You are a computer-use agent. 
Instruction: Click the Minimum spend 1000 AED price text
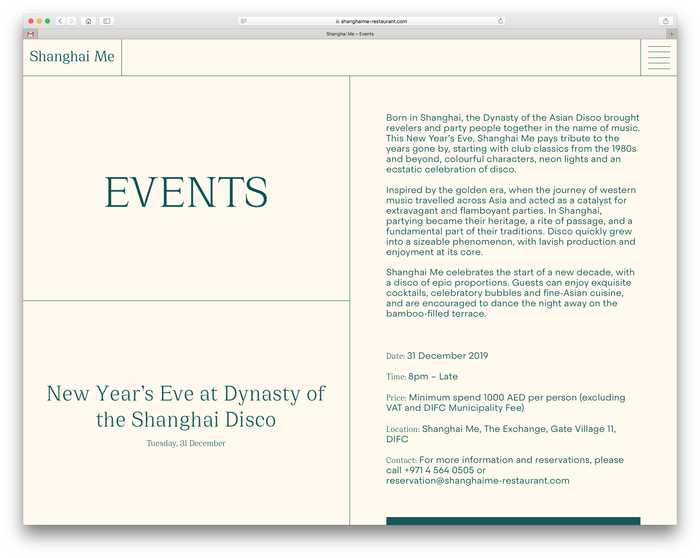(x=506, y=402)
